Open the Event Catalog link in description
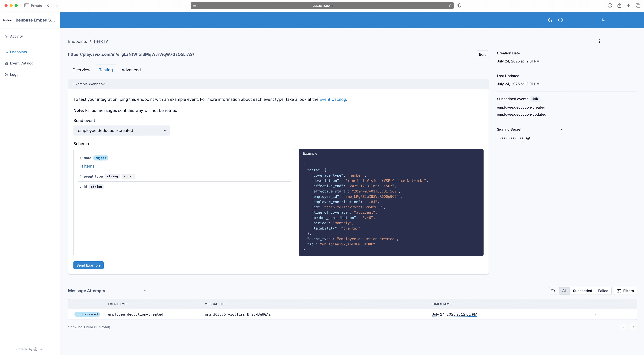The width and height of the screenshot is (644, 355). tap(333, 99)
